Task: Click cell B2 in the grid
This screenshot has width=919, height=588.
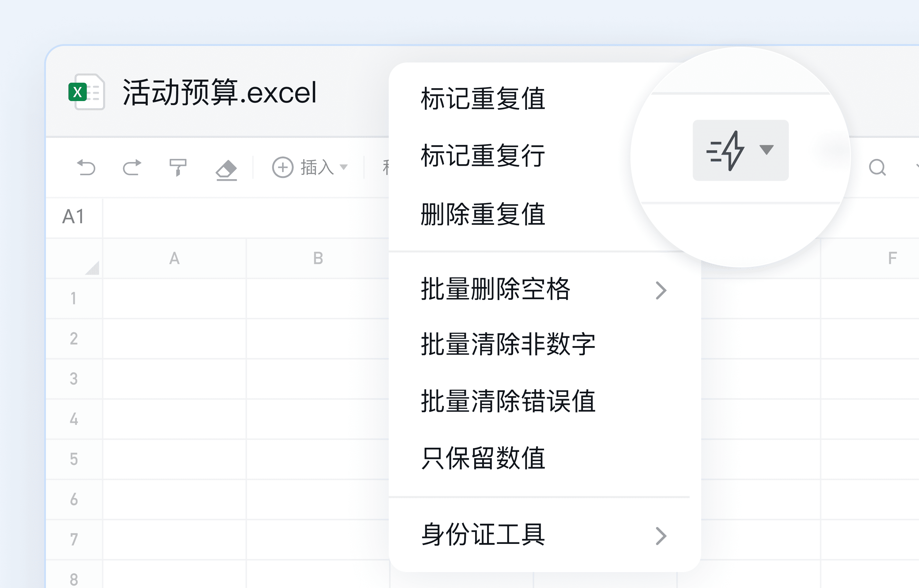Action: point(318,339)
